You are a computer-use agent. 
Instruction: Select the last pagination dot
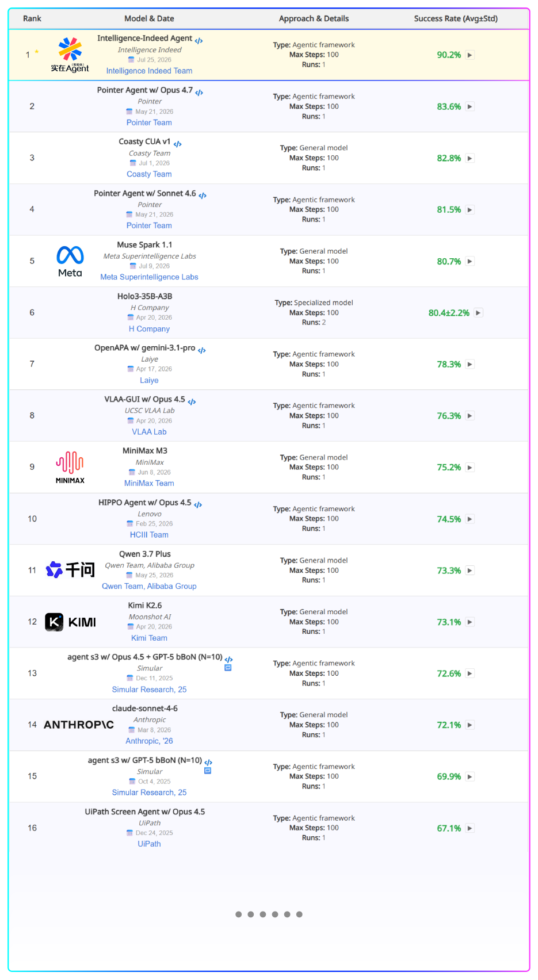299,914
